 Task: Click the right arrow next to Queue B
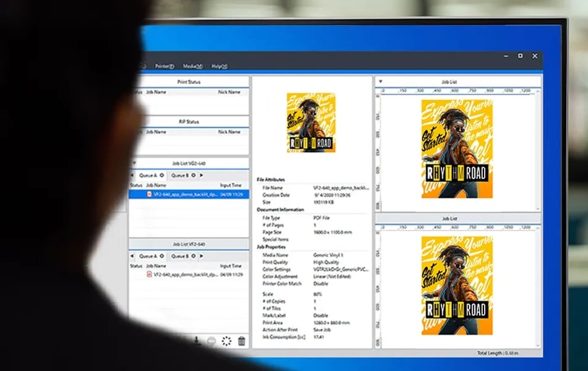click(x=201, y=174)
